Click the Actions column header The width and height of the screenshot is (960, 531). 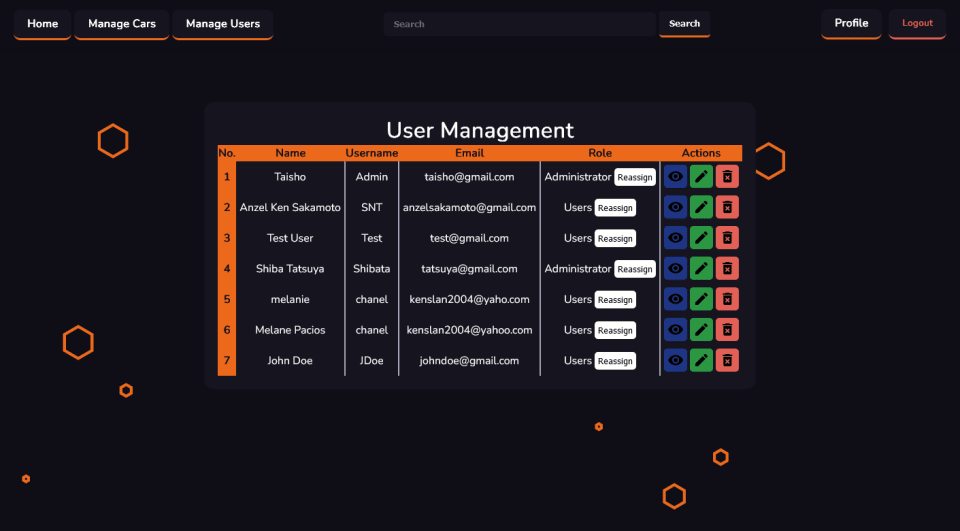(701, 153)
